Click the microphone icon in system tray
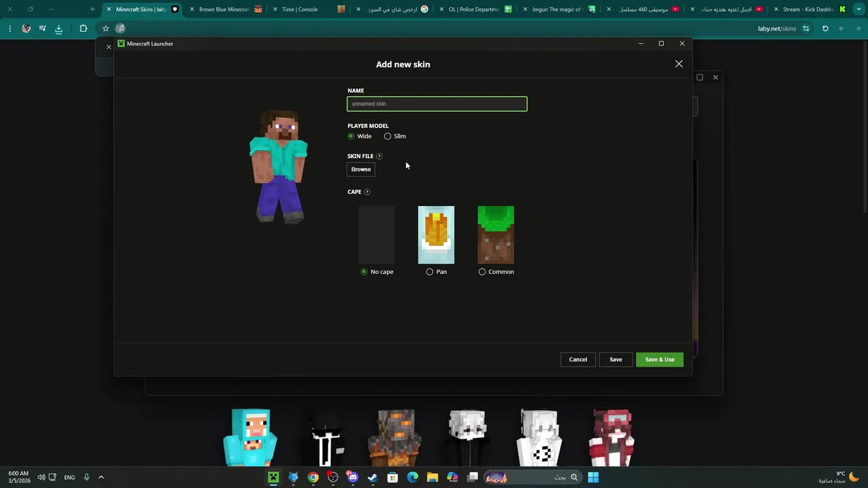The image size is (868, 488). click(x=86, y=477)
